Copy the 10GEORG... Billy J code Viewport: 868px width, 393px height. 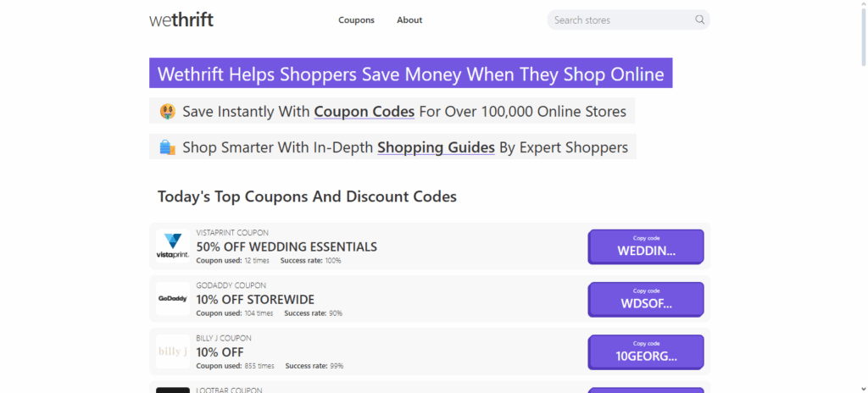pos(646,351)
